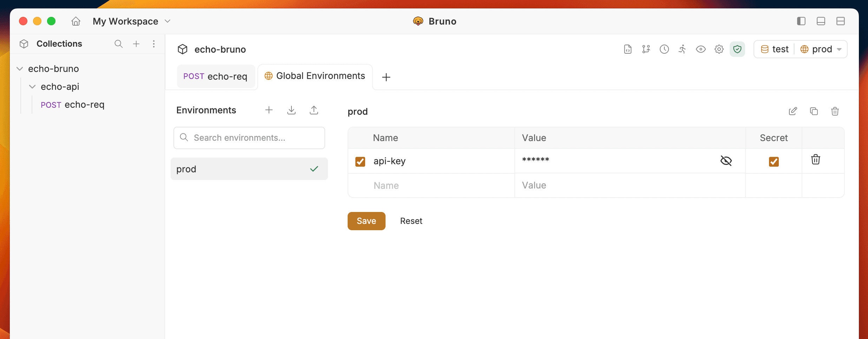Viewport: 868px width, 339px height.
Task: Open the collection runner icon
Action: [x=682, y=49]
